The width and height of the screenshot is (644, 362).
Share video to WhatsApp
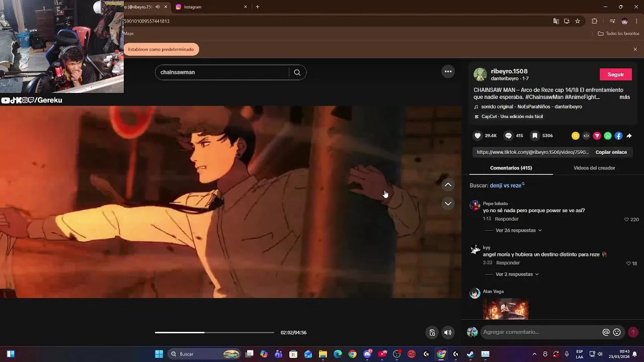pyautogui.click(x=608, y=136)
